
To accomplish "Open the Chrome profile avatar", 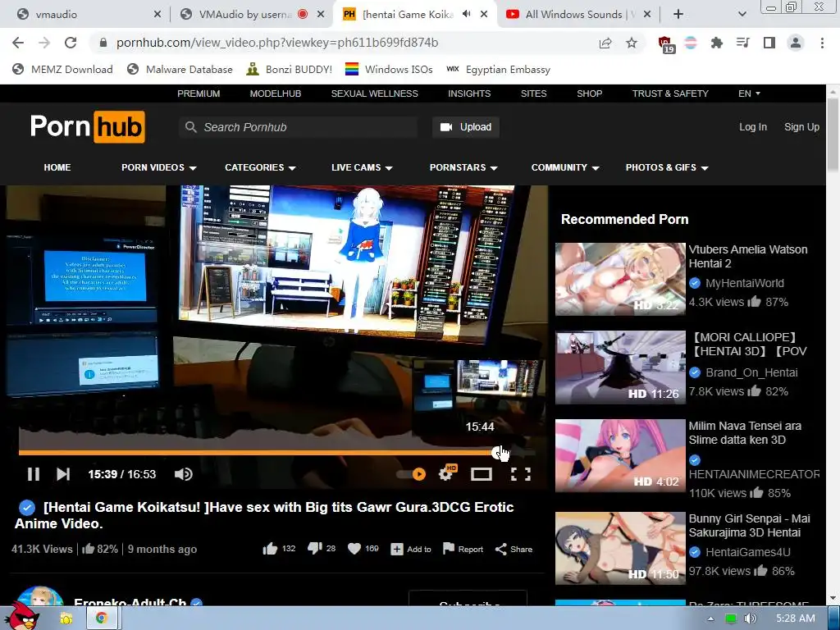I will pos(796,43).
